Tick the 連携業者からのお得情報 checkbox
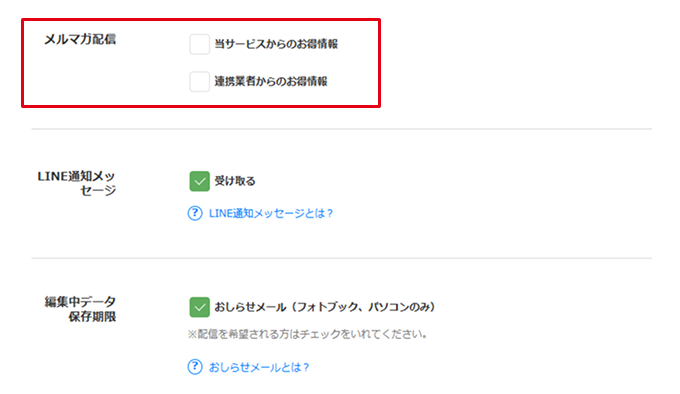This screenshot has width=680, height=394. 199,81
